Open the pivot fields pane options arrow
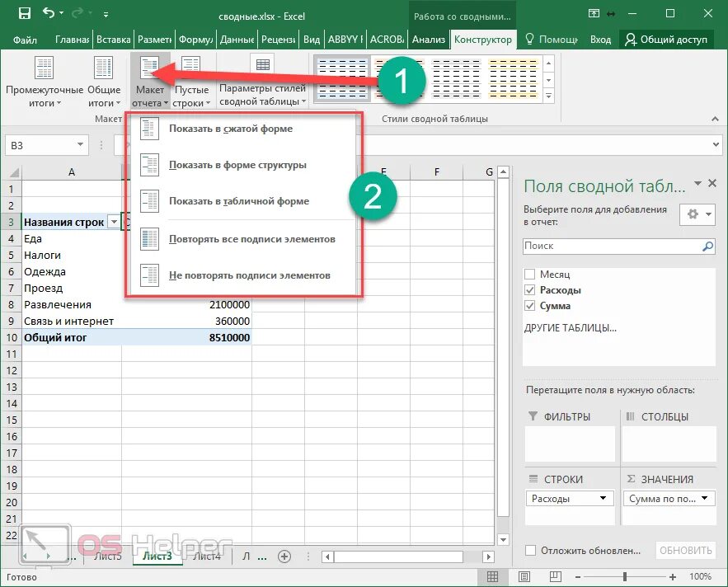Viewport: 728px width, 587px height. pyautogui.click(x=697, y=184)
